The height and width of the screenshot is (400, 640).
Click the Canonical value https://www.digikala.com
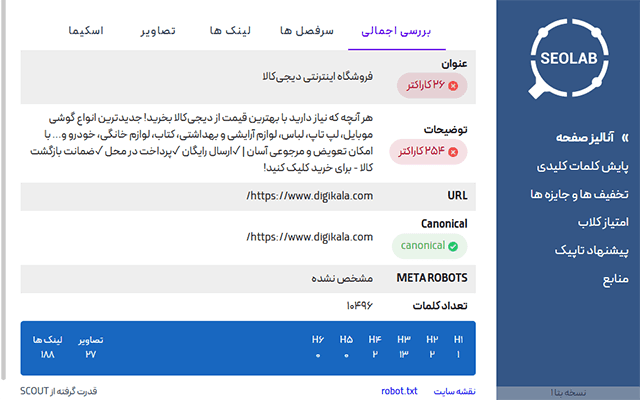[309, 237]
